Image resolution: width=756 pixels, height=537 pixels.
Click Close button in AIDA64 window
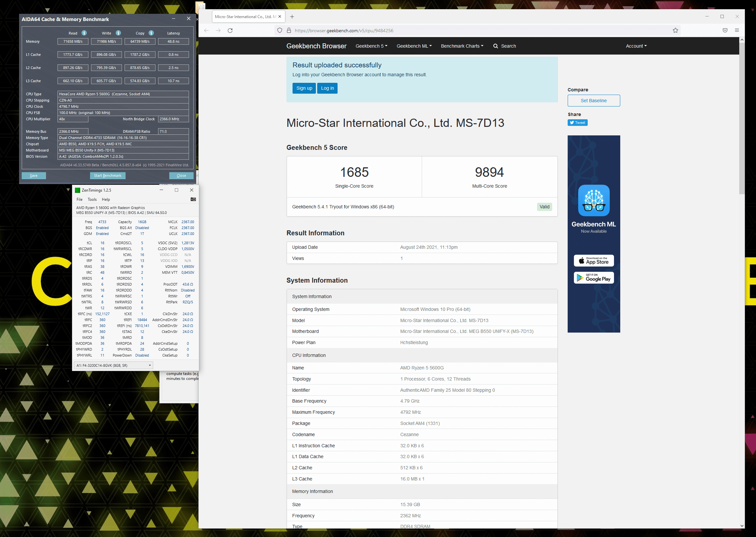coord(181,175)
